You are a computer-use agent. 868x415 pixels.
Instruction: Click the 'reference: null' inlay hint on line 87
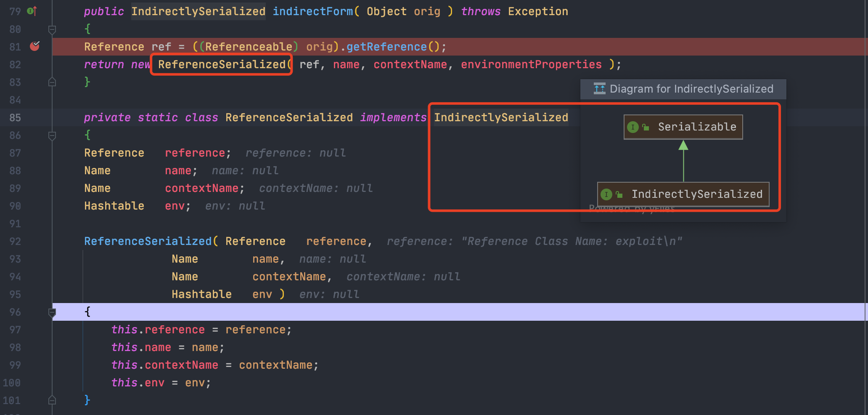coord(296,153)
